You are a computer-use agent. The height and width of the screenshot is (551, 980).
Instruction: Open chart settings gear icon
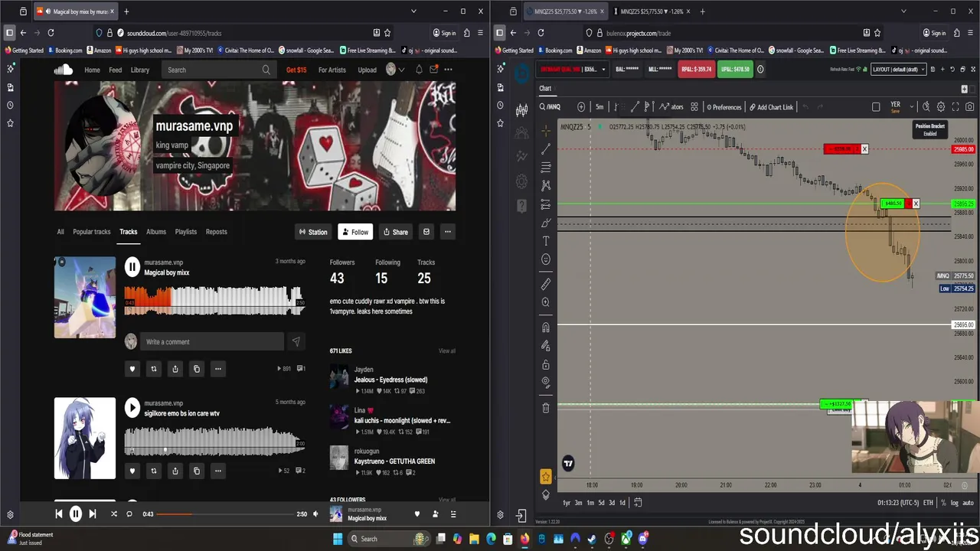941,107
